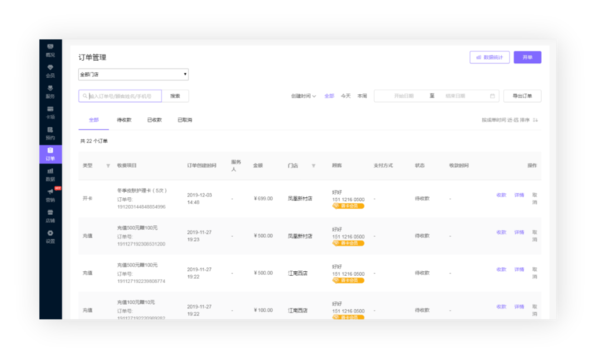Screen dimensions: 600x363
Task: Switch to the 已收款 tab
Action: (x=154, y=120)
